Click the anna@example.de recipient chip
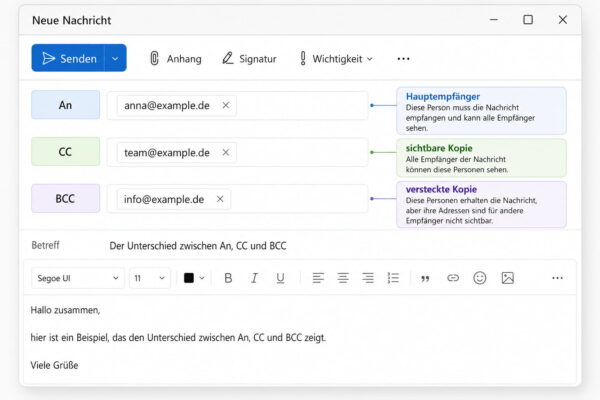This screenshot has width=600, height=400. [177, 105]
